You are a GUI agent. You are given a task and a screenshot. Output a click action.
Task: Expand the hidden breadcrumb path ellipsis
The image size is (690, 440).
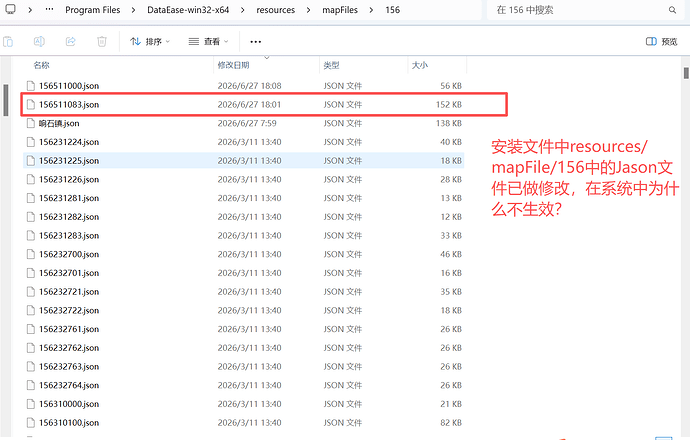(x=49, y=10)
